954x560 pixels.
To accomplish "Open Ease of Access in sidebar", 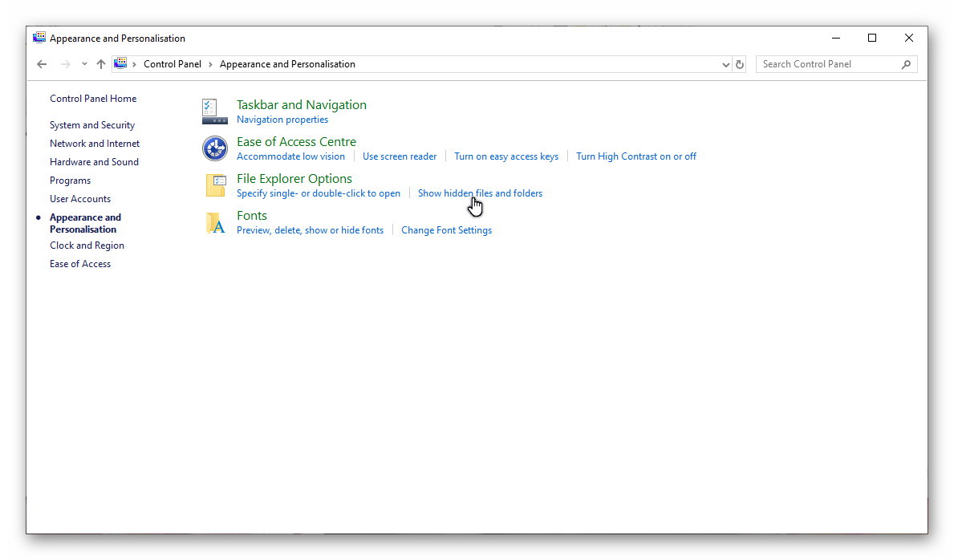I will [x=80, y=264].
